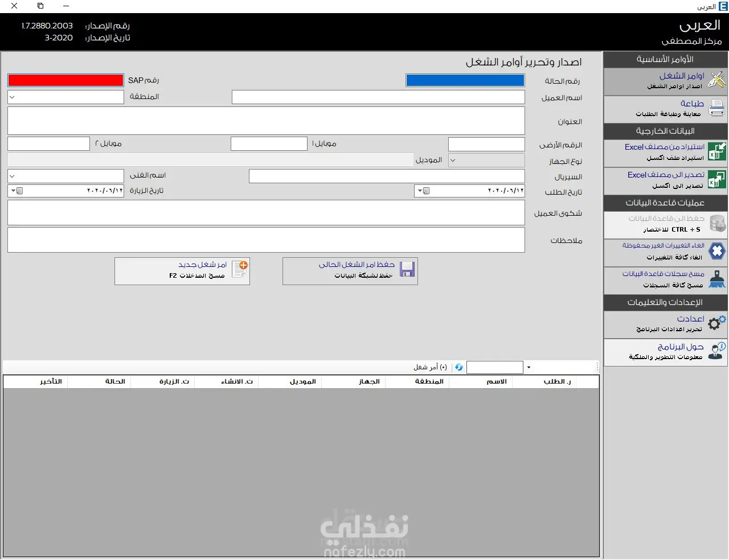
Task: Click the الإعدادات والتعليمات section header
Action: (666, 302)
